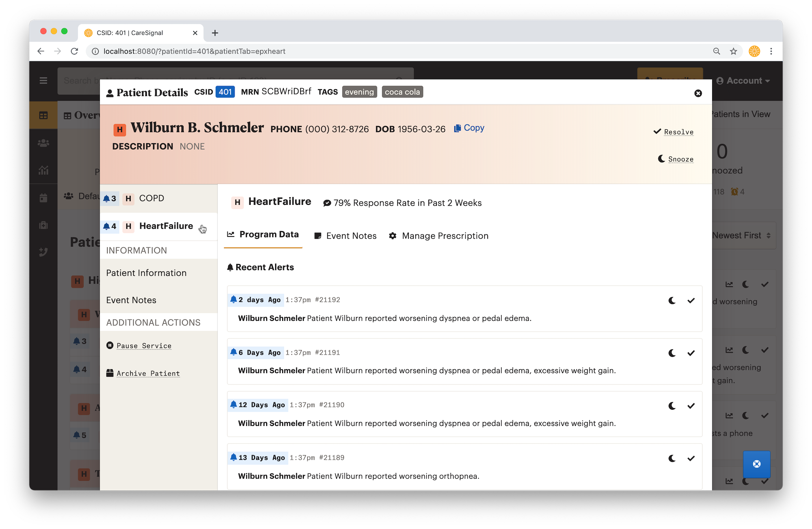Open the phone call icon in the sidebar

click(43, 252)
